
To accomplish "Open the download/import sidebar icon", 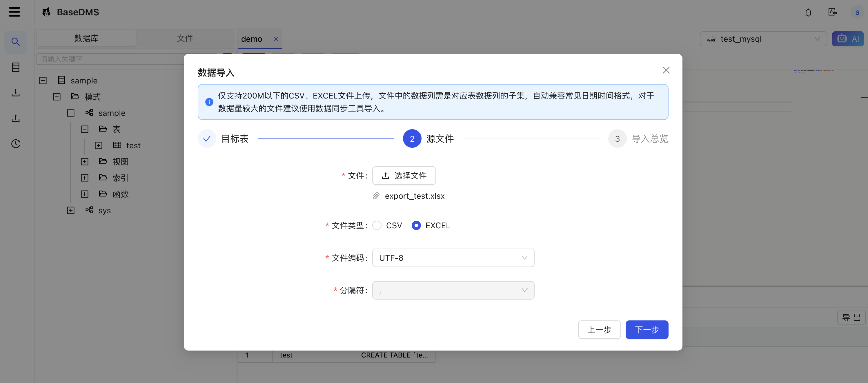I will [x=15, y=93].
